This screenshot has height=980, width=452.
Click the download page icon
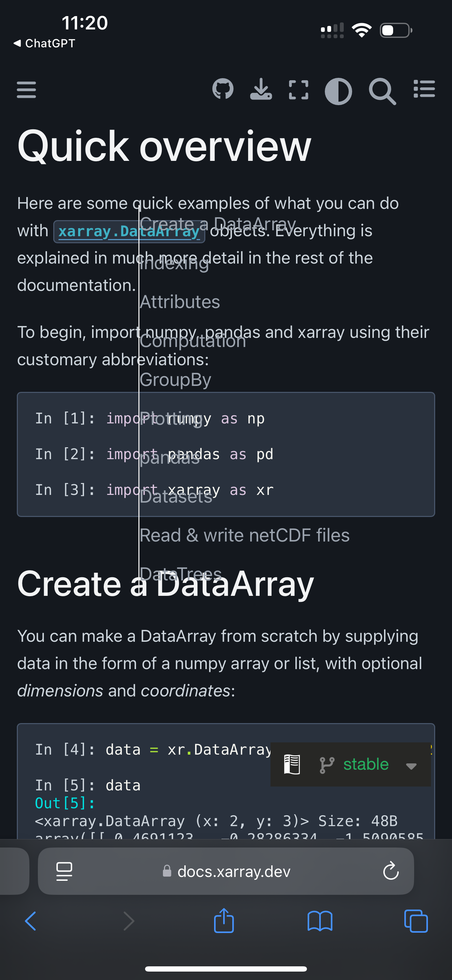261,89
